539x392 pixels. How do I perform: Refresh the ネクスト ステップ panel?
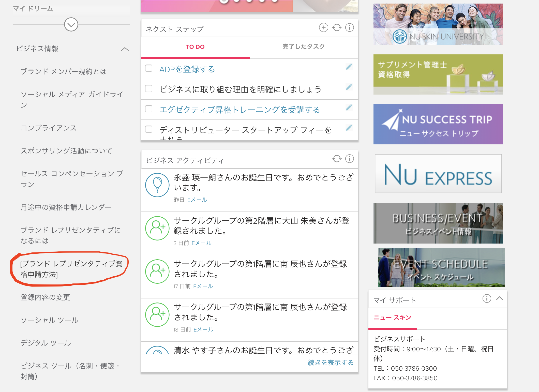(x=337, y=27)
